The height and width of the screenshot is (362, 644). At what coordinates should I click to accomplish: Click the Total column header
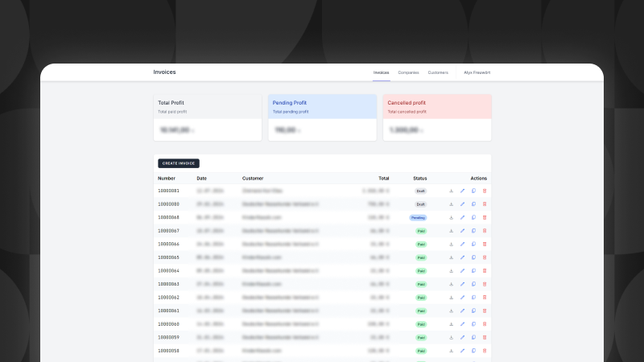click(x=384, y=179)
